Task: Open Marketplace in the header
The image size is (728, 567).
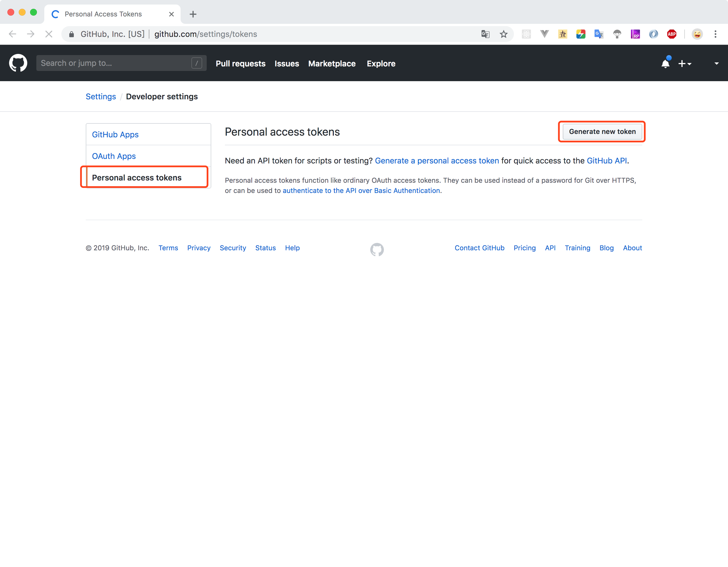Action: coord(332,63)
